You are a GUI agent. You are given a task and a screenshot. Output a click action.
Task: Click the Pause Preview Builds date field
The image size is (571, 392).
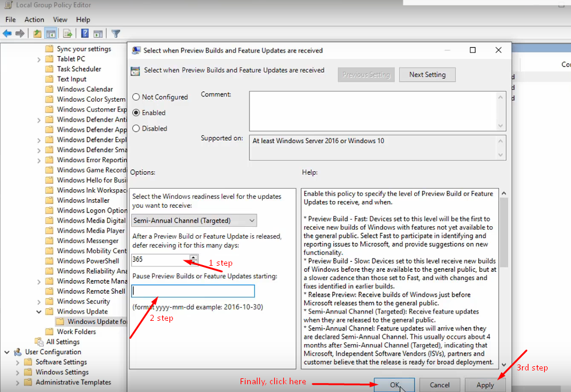[193, 291]
